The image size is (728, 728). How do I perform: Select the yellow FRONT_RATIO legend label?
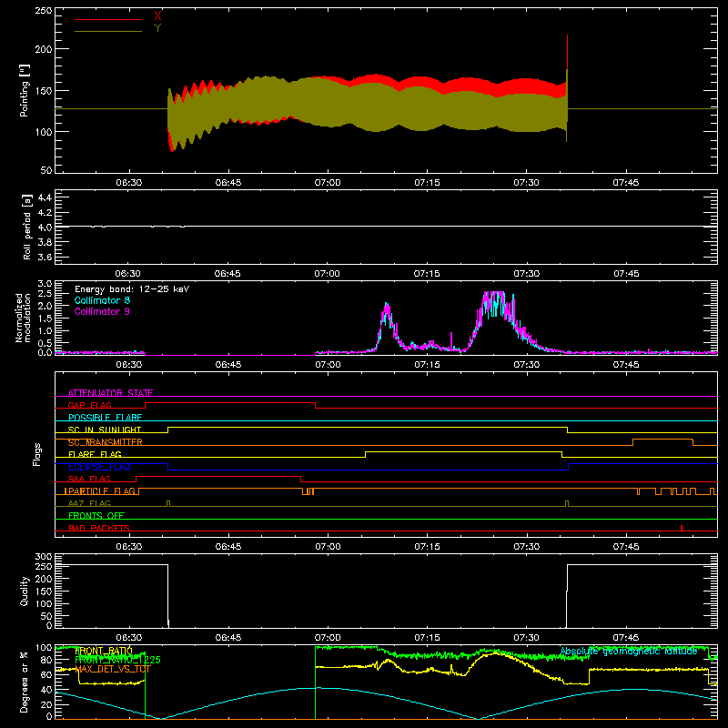[104, 651]
